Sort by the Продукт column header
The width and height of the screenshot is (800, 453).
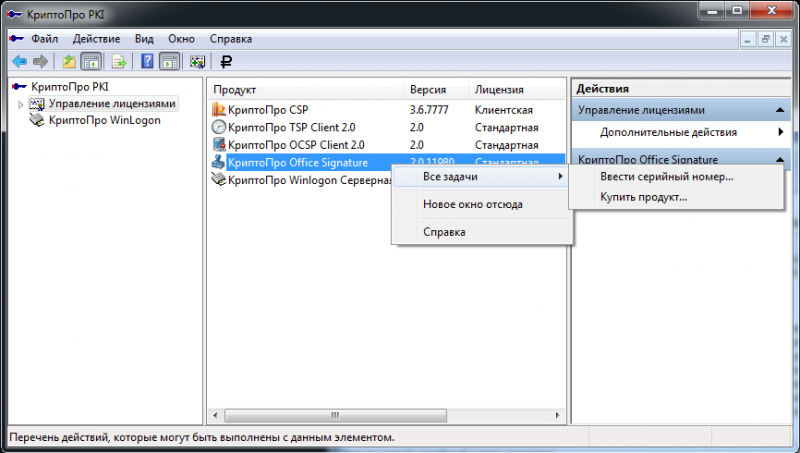coord(306,90)
